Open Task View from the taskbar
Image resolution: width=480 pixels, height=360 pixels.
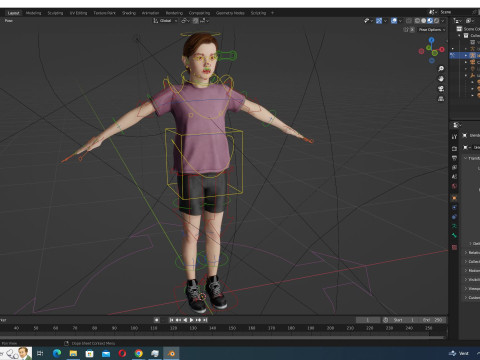point(40,353)
